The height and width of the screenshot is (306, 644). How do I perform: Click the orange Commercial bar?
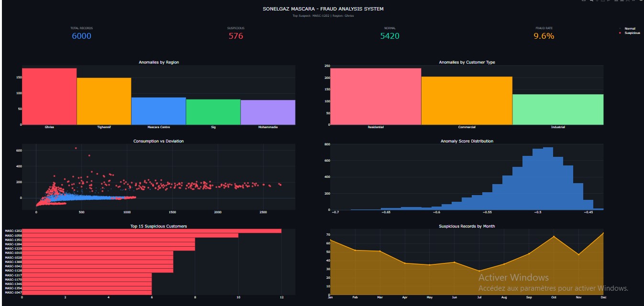click(x=466, y=100)
